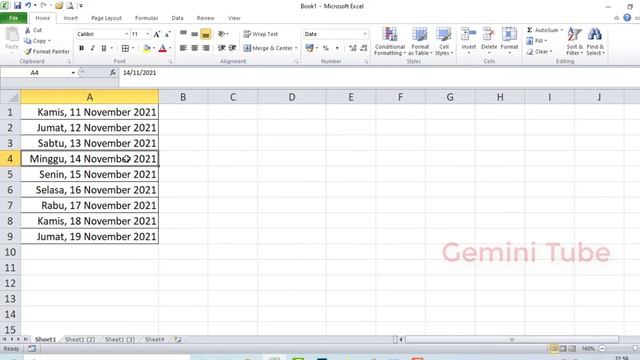The image size is (640, 360).
Task: Select Top Align icon
Action: [183, 34]
